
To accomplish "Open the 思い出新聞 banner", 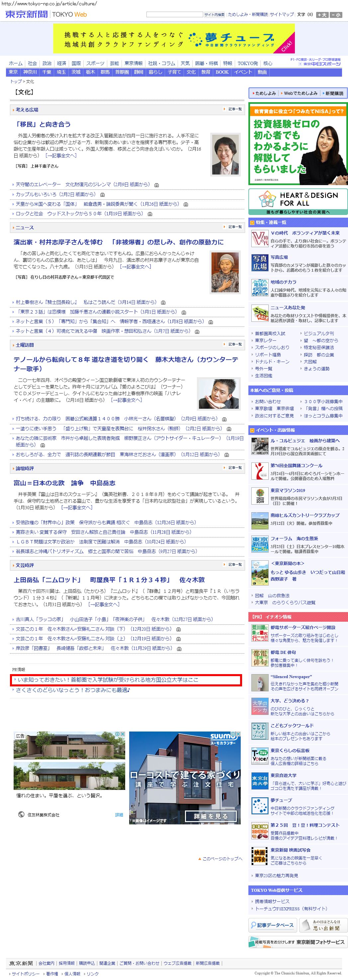I will 324,925.
